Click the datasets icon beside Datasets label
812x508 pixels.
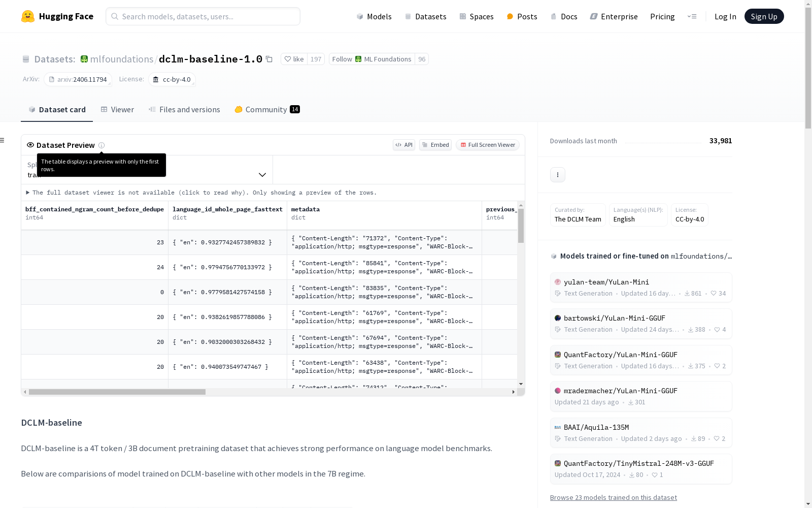26,59
